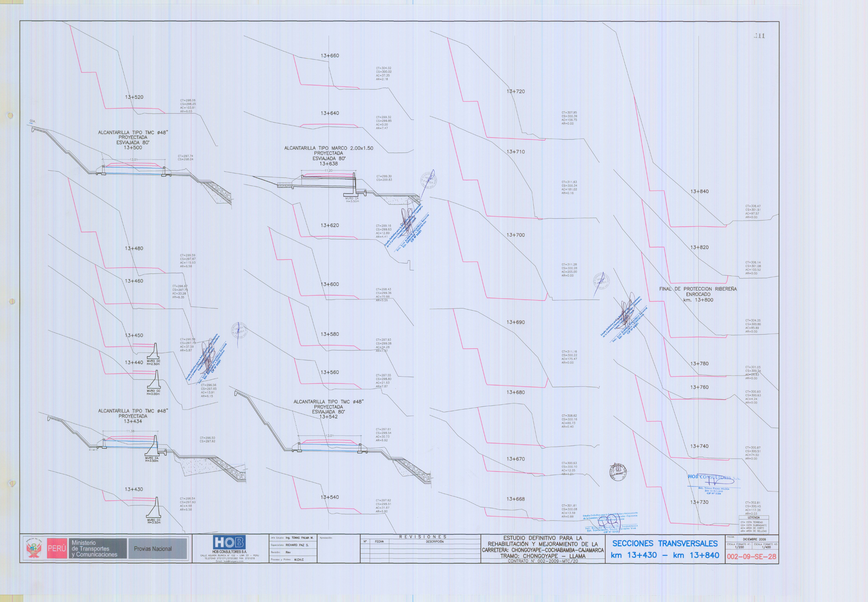Click the station label 13+580
This screenshot has width=868, height=602.
pos(330,334)
